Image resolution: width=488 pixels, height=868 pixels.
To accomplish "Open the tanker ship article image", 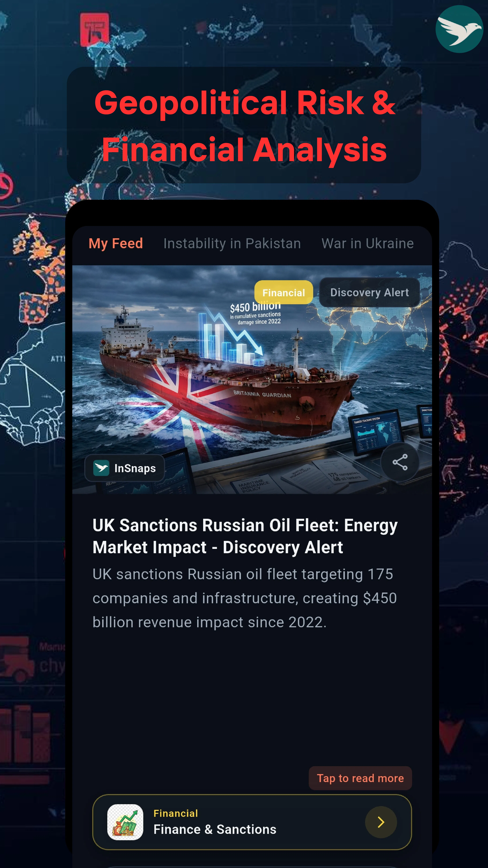I will pos(252,379).
